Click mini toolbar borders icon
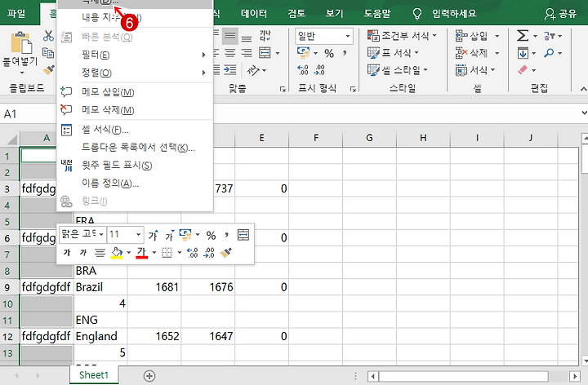 click(167, 253)
